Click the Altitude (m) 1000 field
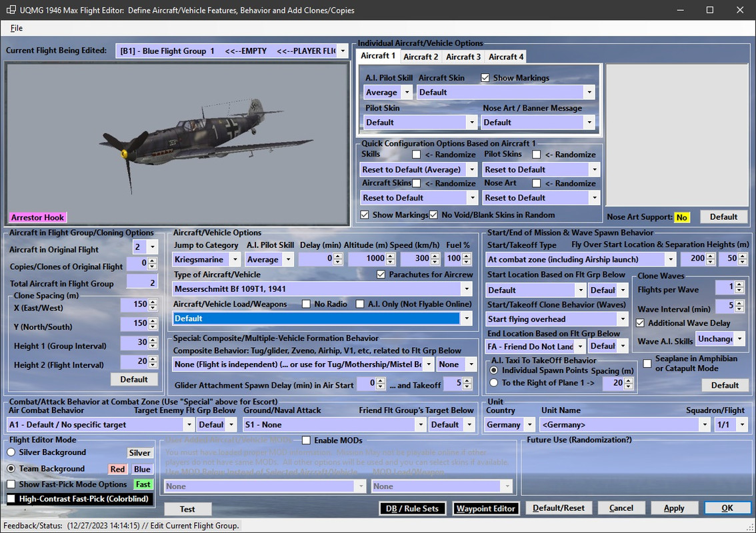Viewport: 756px width, 533px height. [367, 259]
